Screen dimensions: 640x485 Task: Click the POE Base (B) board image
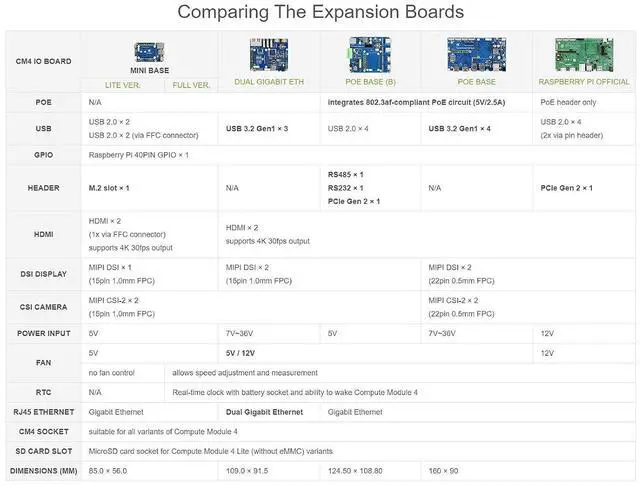370,55
